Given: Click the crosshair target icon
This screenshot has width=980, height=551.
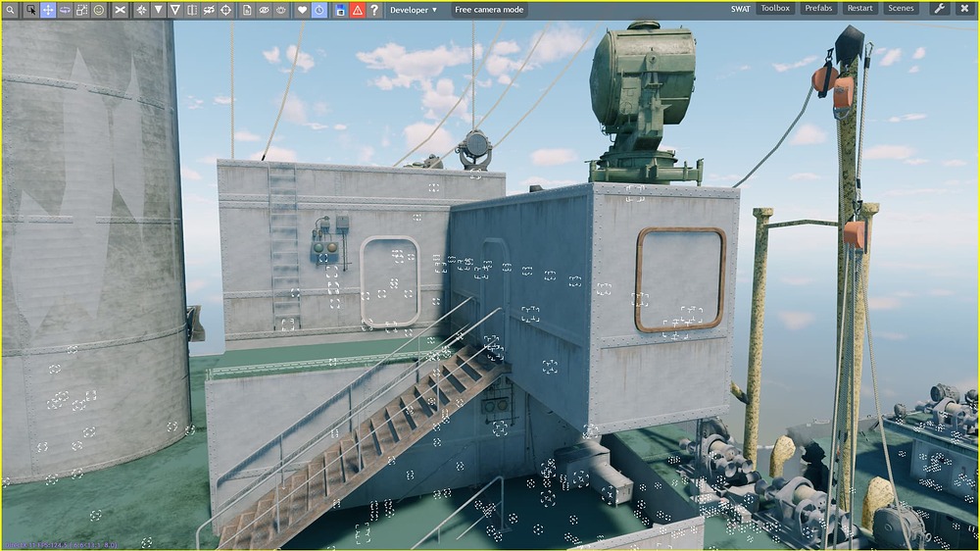Looking at the screenshot, I should 225,10.
